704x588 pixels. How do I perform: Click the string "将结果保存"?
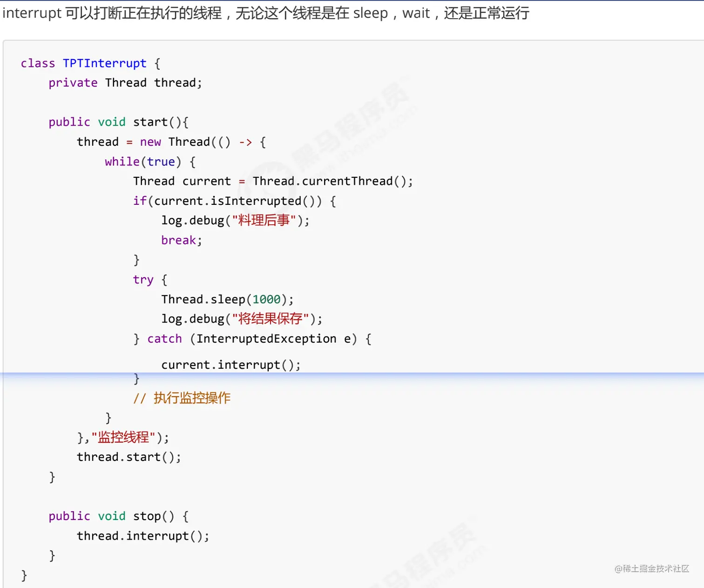tap(271, 319)
